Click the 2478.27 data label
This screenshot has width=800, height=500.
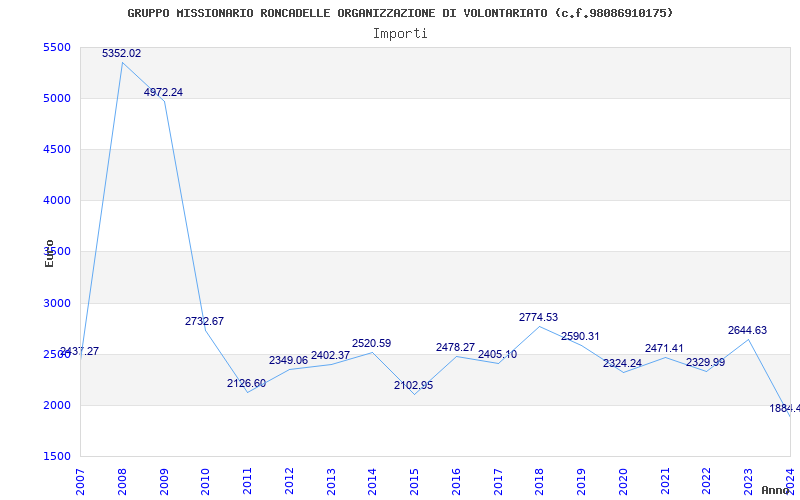455,347
